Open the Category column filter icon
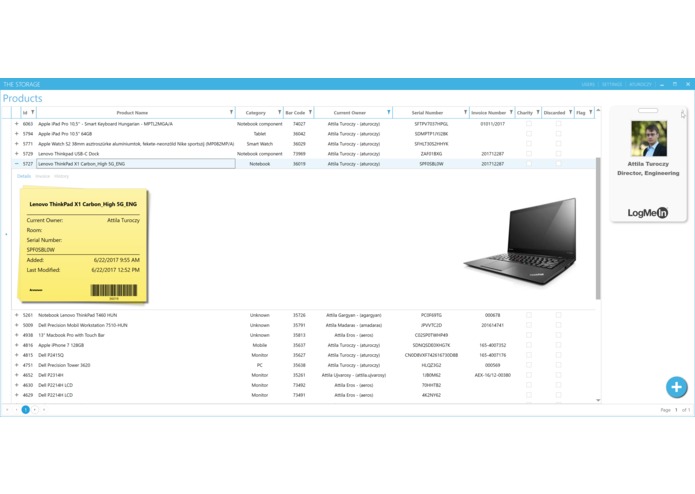695x494 pixels. (x=280, y=113)
